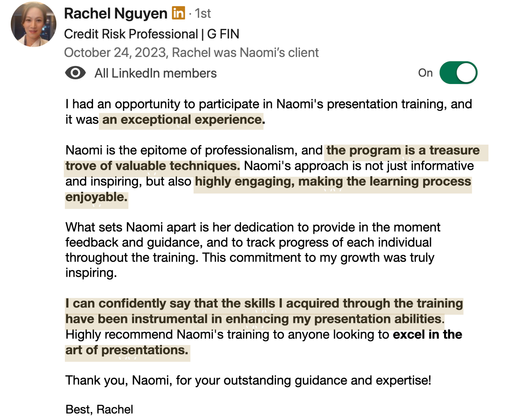Click the October 24, 2023 relationship line
Image resolution: width=510 pixels, height=420 pixels.
pos(191,52)
